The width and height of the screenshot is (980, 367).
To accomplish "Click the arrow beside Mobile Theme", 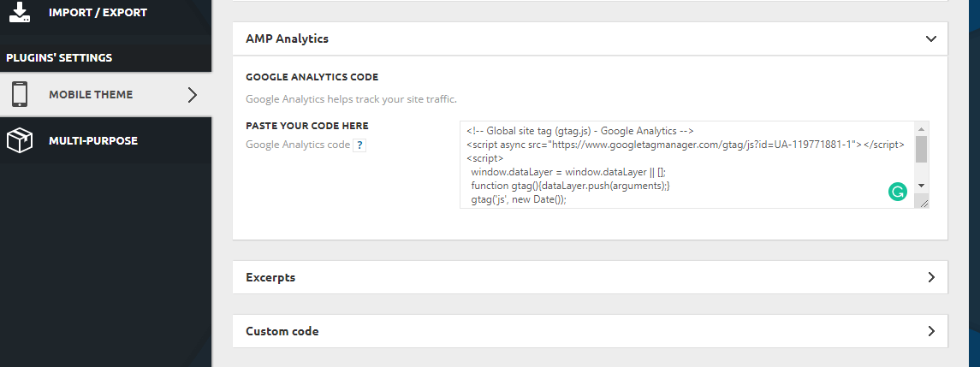I will tap(193, 94).
